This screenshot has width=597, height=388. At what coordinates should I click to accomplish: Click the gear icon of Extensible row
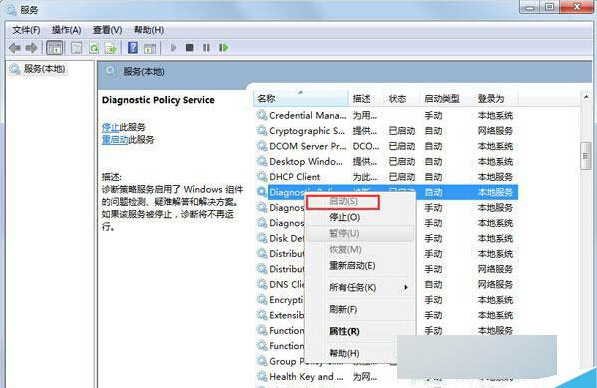tap(262, 315)
